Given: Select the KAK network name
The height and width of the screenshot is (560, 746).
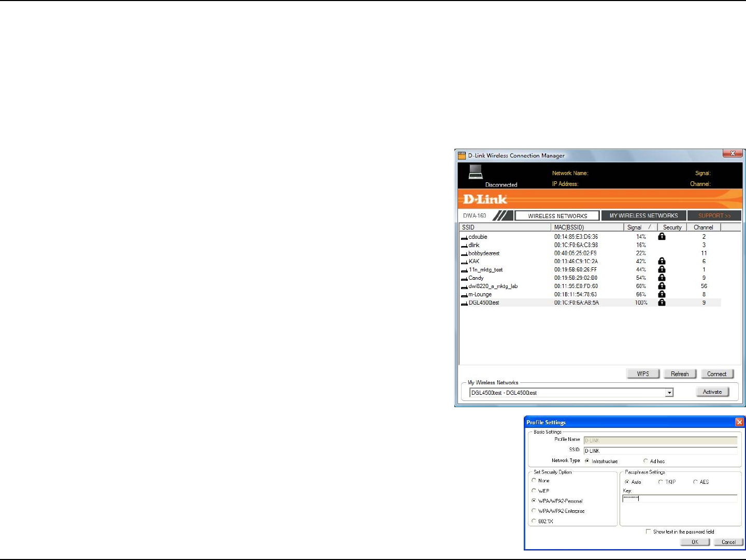Looking at the screenshot, I should click(474, 262).
